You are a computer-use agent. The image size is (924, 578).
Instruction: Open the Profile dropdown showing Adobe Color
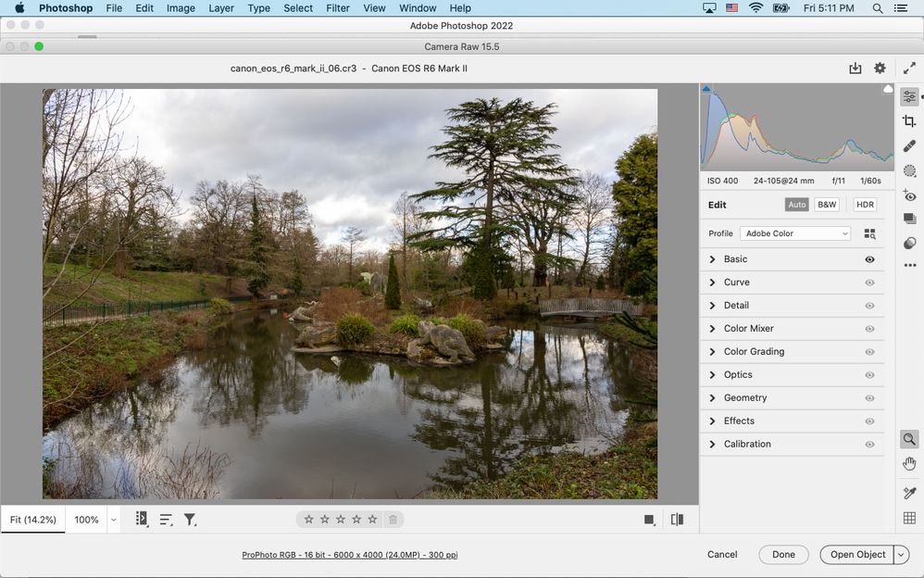795,233
